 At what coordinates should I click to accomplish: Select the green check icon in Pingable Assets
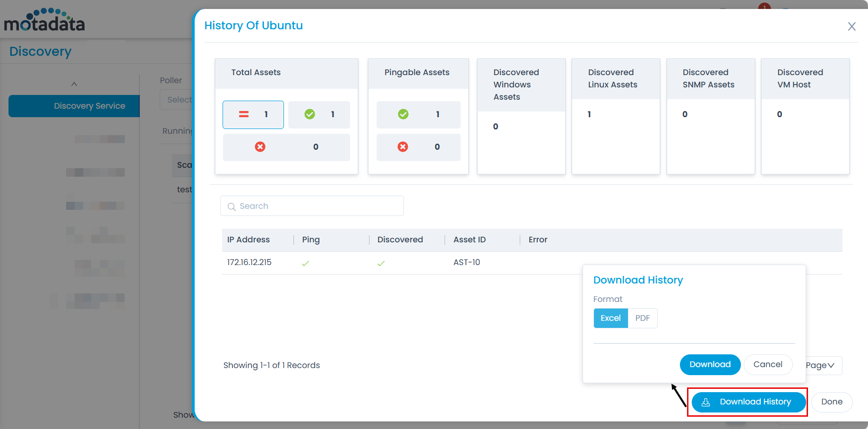403,114
